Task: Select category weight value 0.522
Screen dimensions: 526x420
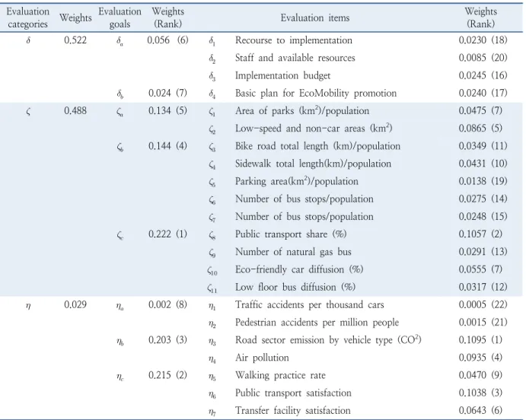Action: [75, 40]
